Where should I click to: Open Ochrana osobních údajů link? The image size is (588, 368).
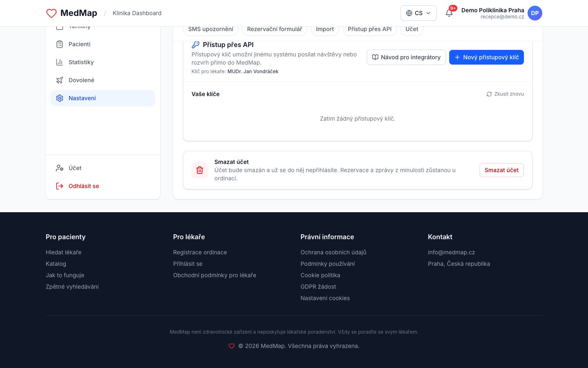point(334,252)
